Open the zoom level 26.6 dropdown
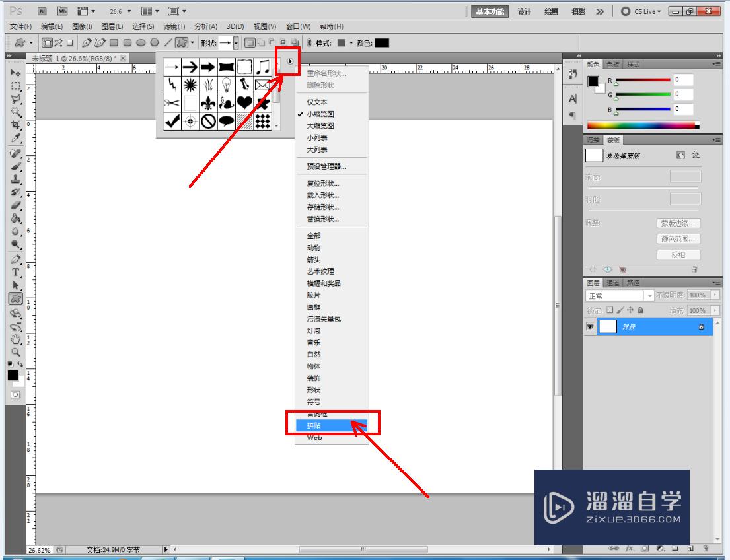The image size is (730, 560). pyautogui.click(x=129, y=11)
